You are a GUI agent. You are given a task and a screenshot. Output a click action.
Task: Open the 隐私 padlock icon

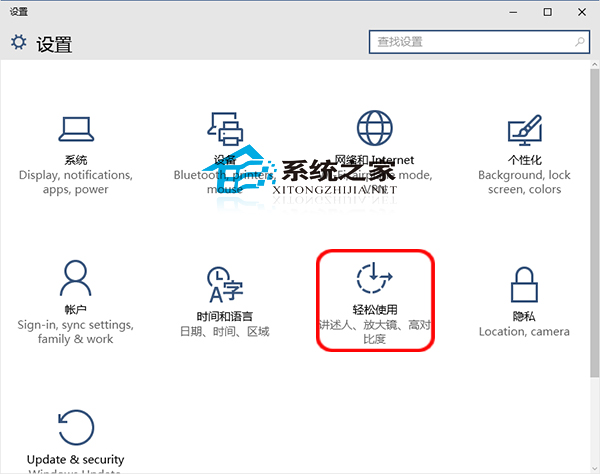[x=524, y=285]
